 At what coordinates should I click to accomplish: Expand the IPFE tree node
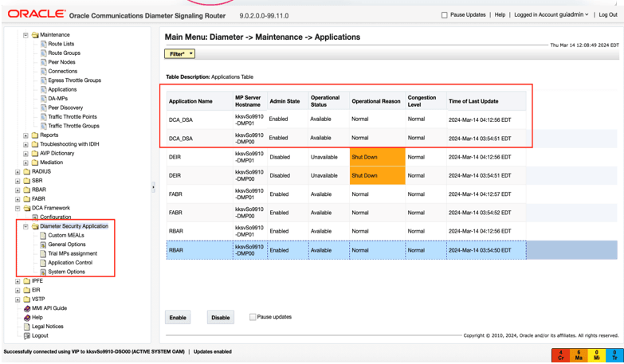click(18, 281)
